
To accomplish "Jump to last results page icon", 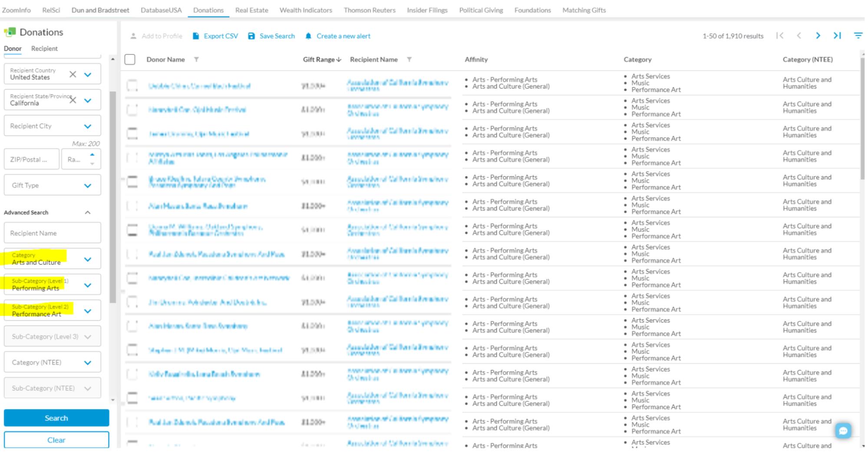I will click(x=837, y=36).
